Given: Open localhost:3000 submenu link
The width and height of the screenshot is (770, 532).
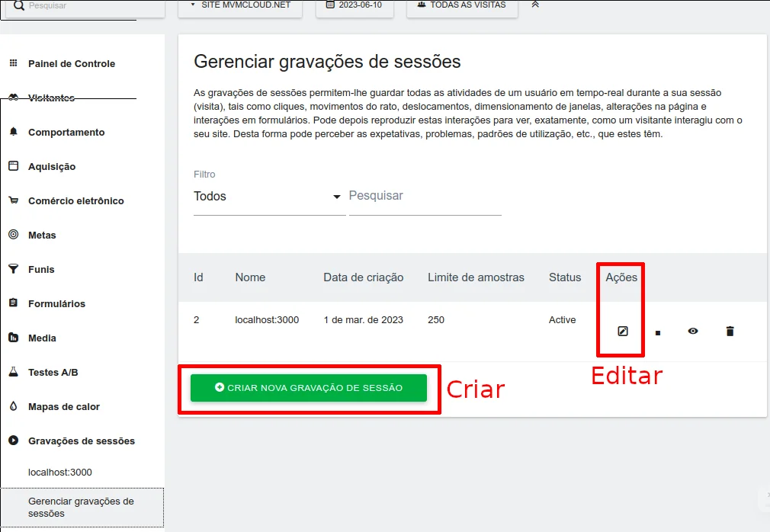Looking at the screenshot, I should point(60,472).
